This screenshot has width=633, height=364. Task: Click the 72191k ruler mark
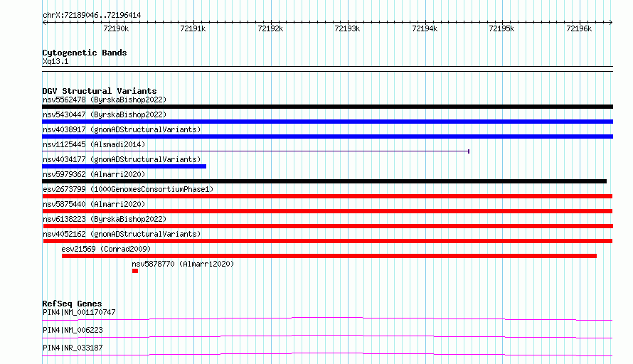(x=193, y=28)
